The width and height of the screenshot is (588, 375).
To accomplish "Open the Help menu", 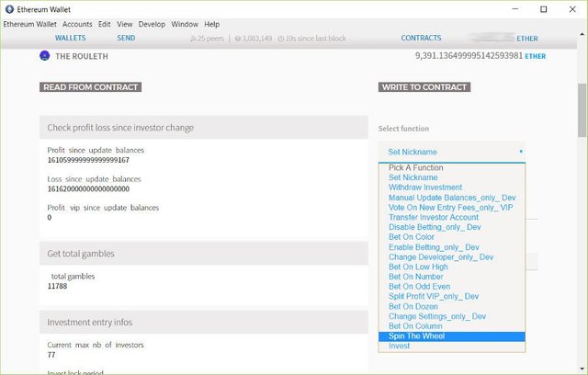I will 212,24.
